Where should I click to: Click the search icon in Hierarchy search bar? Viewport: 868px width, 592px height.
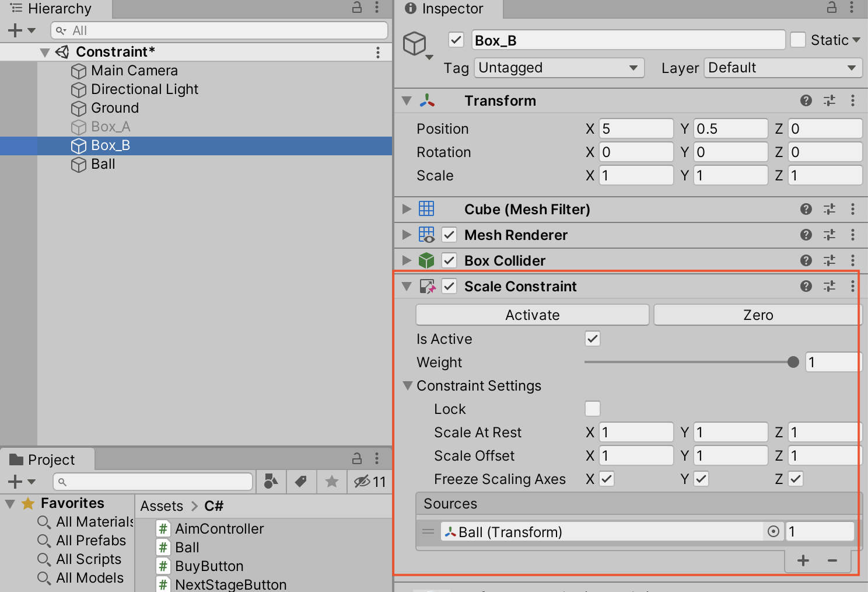tap(60, 30)
